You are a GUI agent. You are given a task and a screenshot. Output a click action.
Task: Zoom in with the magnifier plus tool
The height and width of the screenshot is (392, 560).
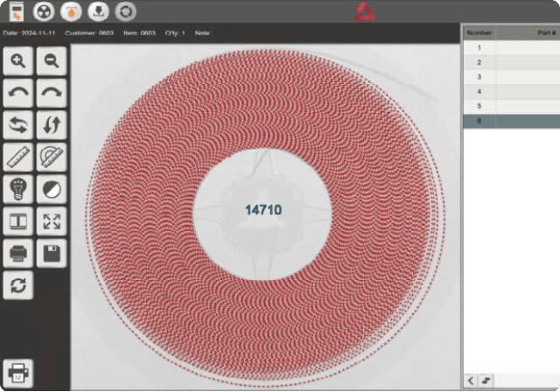coord(18,60)
